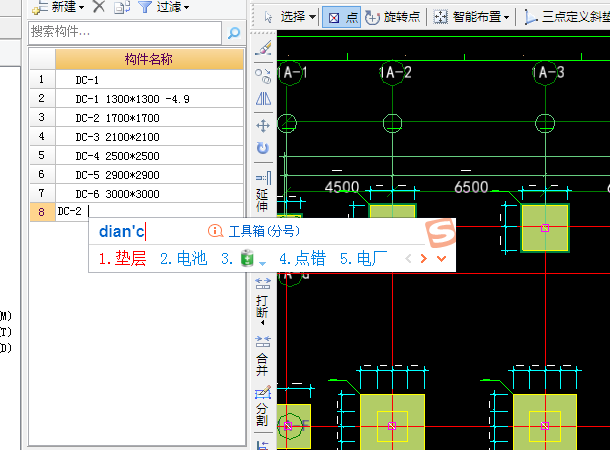Choose IME candidate 2 电池
This screenshot has height=450, width=610.
click(184, 259)
